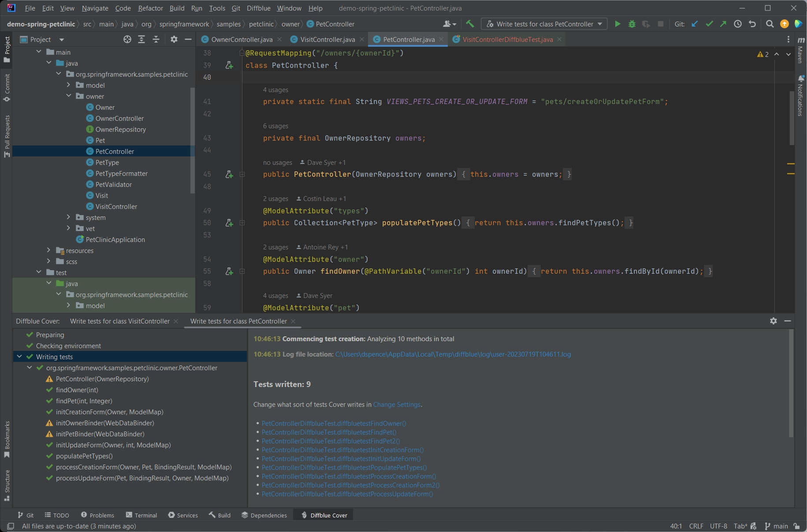Open Search Everywhere magnifier icon
The height and width of the screenshot is (532, 807).
pos(770,24)
